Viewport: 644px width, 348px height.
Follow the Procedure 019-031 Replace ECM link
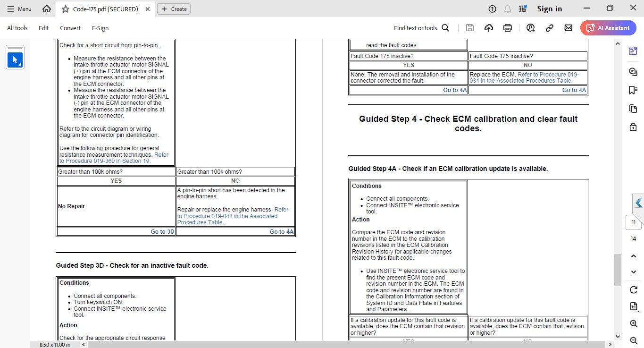[524, 77]
